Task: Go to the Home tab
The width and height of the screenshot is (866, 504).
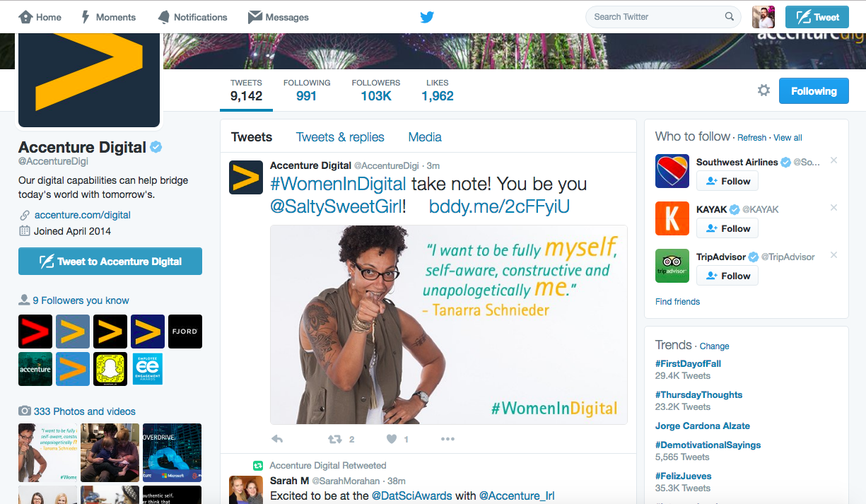Action: pos(40,17)
